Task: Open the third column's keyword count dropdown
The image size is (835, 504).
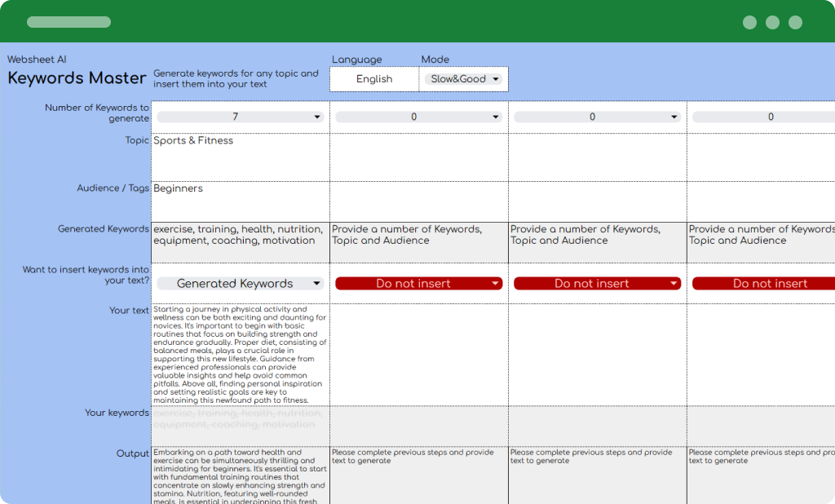Action: (x=598, y=117)
